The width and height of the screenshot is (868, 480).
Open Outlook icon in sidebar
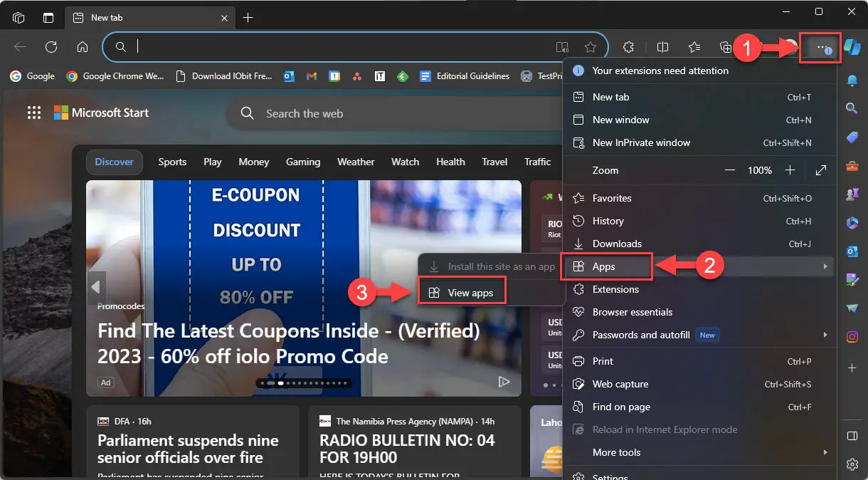pos(852,251)
